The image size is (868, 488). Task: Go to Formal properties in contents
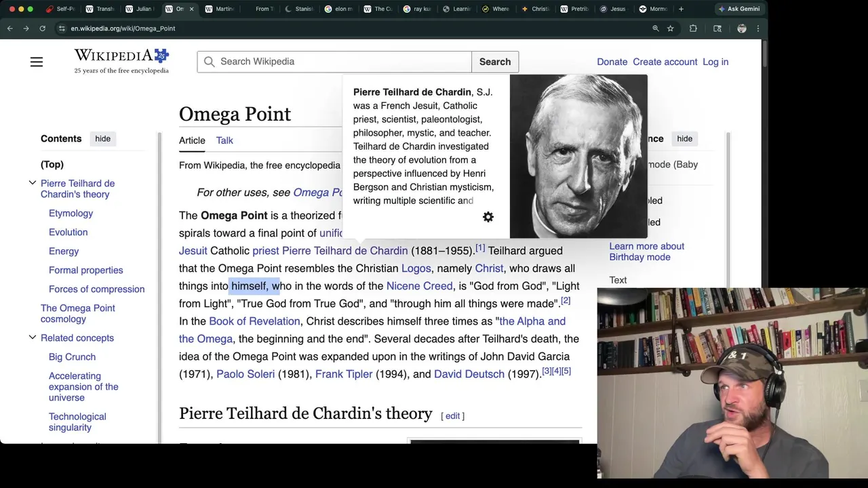coord(85,270)
